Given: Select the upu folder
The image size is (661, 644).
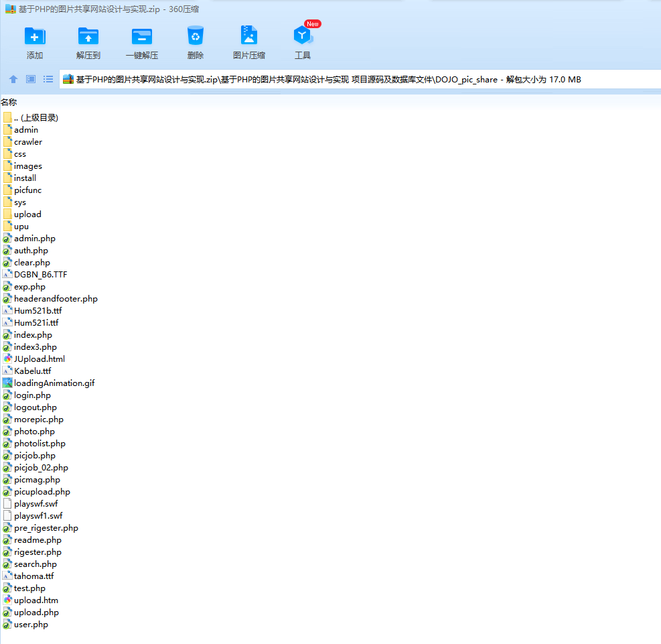Looking at the screenshot, I should tap(16, 227).
